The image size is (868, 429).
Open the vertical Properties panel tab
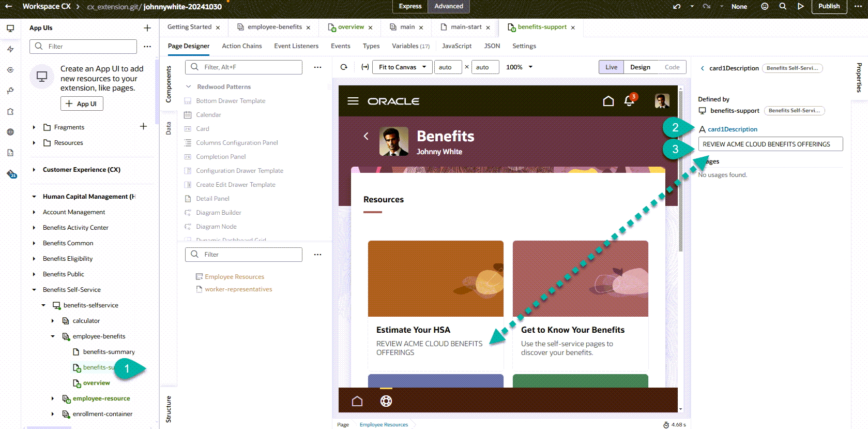point(859,78)
